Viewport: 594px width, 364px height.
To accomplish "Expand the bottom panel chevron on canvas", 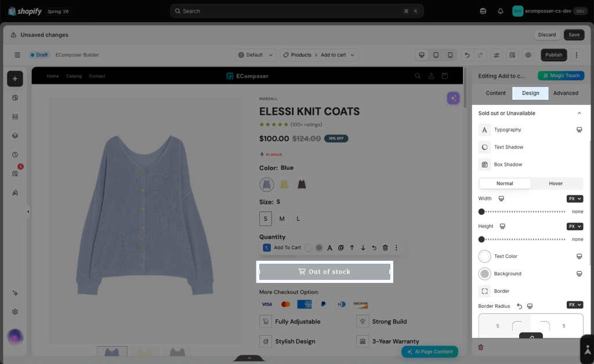I will 249,358.
